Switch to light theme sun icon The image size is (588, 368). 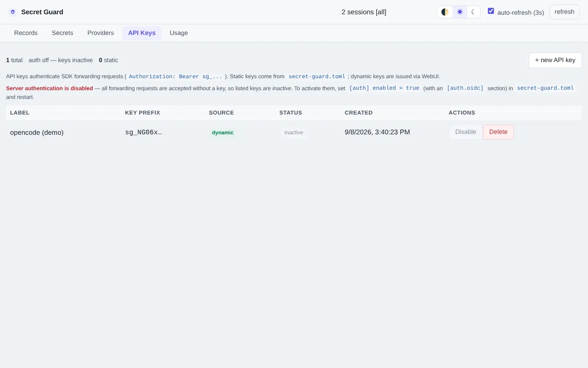460,12
